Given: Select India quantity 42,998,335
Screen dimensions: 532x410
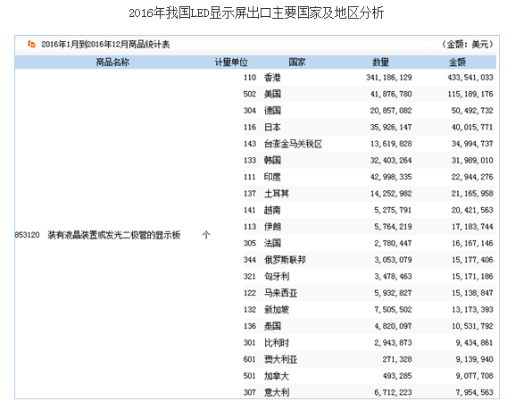Looking at the screenshot, I should click(391, 177).
